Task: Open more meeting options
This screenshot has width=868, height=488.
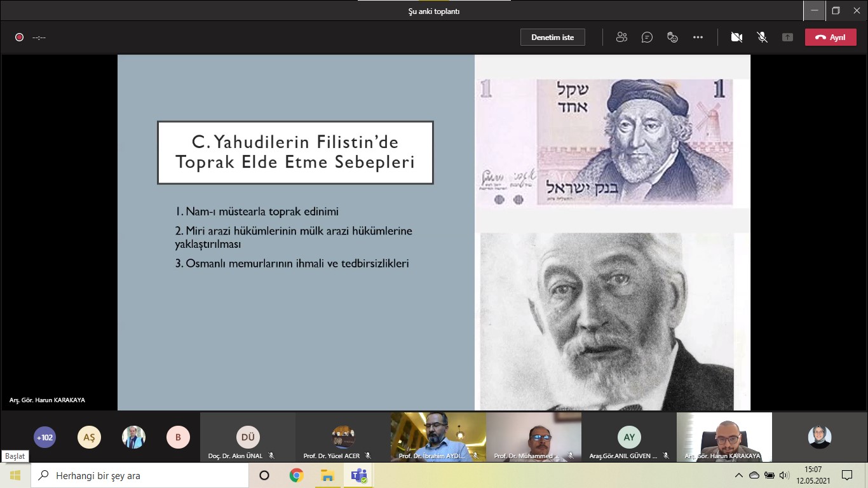Action: point(698,37)
